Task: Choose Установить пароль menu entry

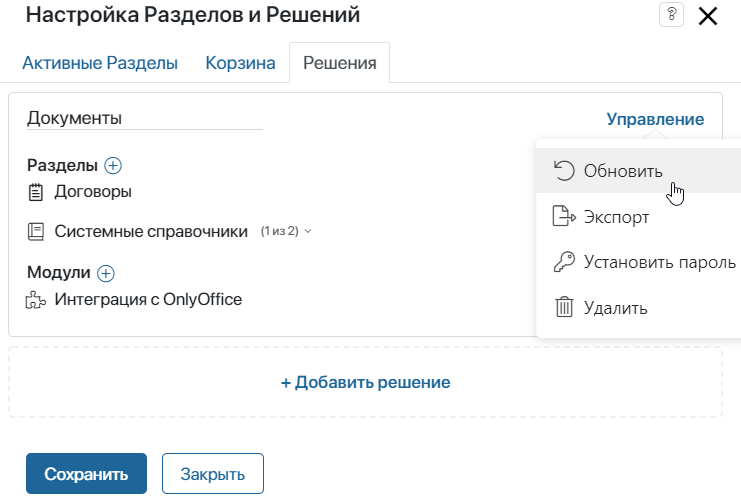Action: (638, 262)
